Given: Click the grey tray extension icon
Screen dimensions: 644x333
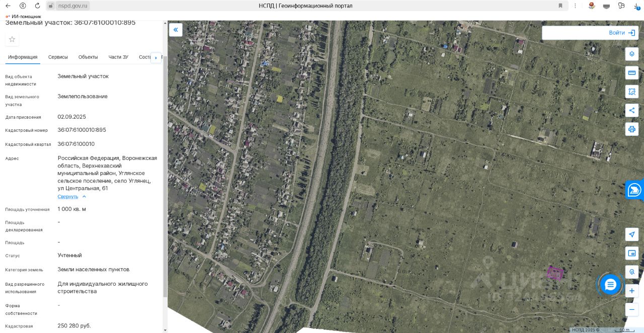Looking at the screenshot, I should pos(606,6).
